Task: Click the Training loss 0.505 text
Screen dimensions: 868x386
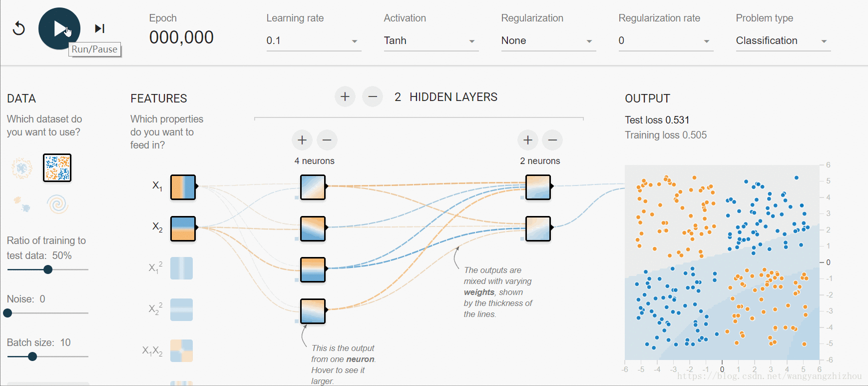Action: pyautogui.click(x=666, y=135)
